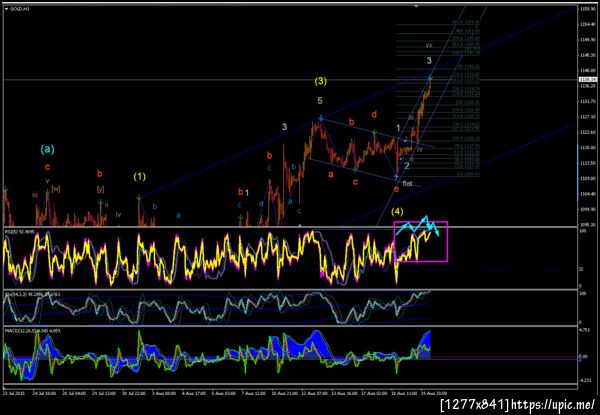
Task: Click the green marker under the d label
Action: tap(375, 132)
